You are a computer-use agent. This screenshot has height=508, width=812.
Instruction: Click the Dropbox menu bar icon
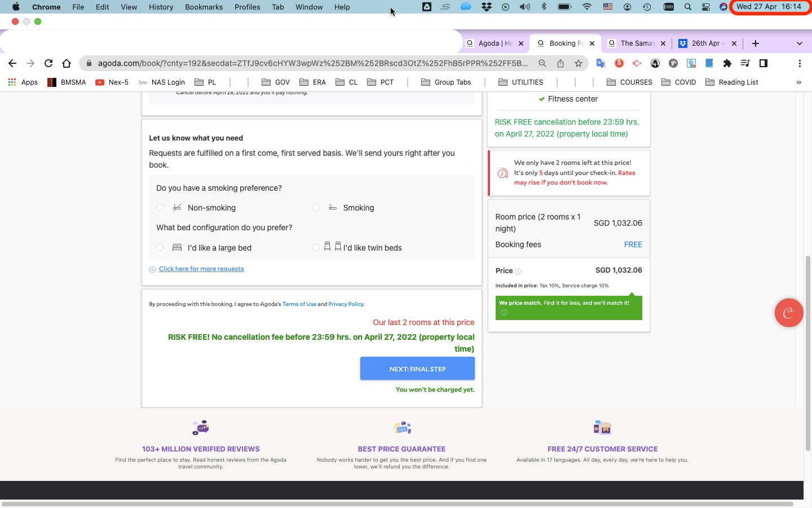pyautogui.click(x=486, y=7)
